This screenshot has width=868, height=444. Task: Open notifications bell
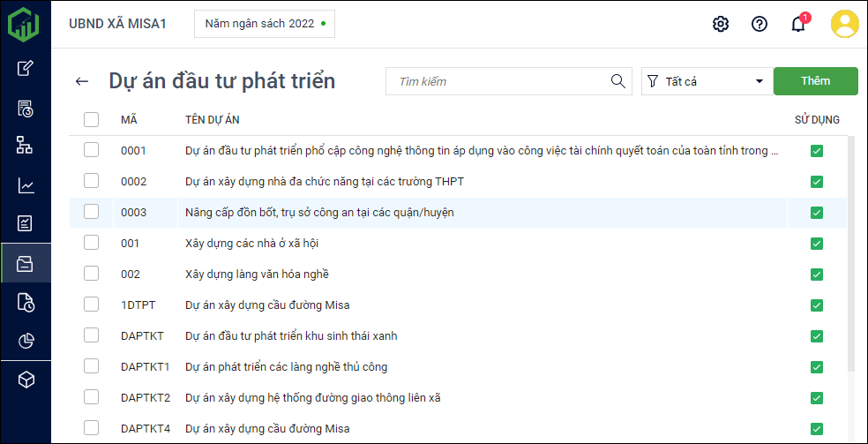point(798,24)
